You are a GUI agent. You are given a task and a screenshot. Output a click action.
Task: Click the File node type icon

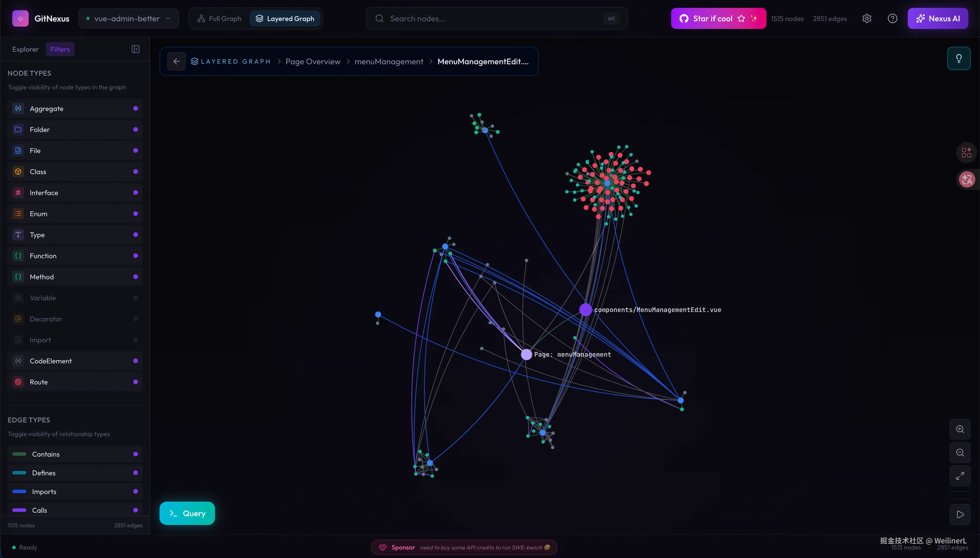point(18,151)
